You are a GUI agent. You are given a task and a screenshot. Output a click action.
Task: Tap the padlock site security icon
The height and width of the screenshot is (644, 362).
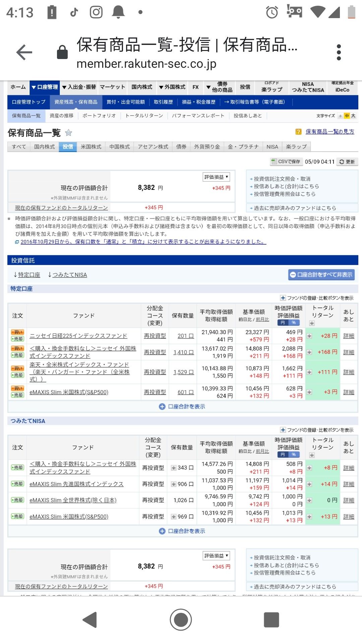62,52
